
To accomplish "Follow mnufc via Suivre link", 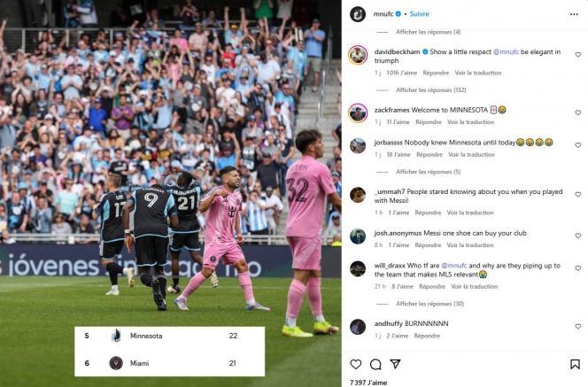I will coord(419,14).
